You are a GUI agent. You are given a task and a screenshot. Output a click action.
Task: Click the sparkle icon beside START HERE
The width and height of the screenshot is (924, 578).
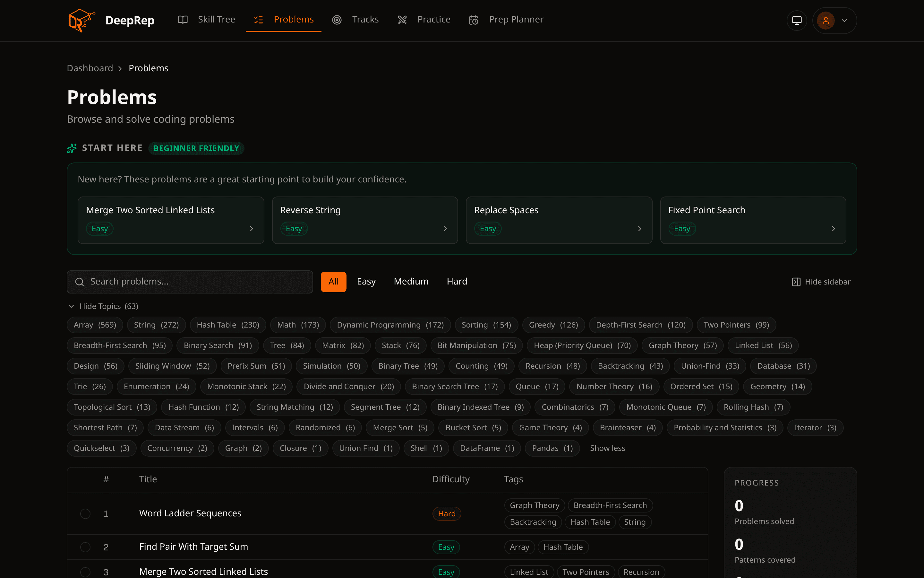click(x=72, y=148)
